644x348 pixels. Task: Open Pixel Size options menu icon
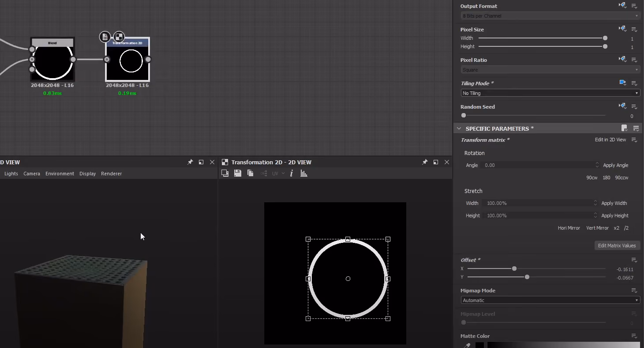[634, 30]
